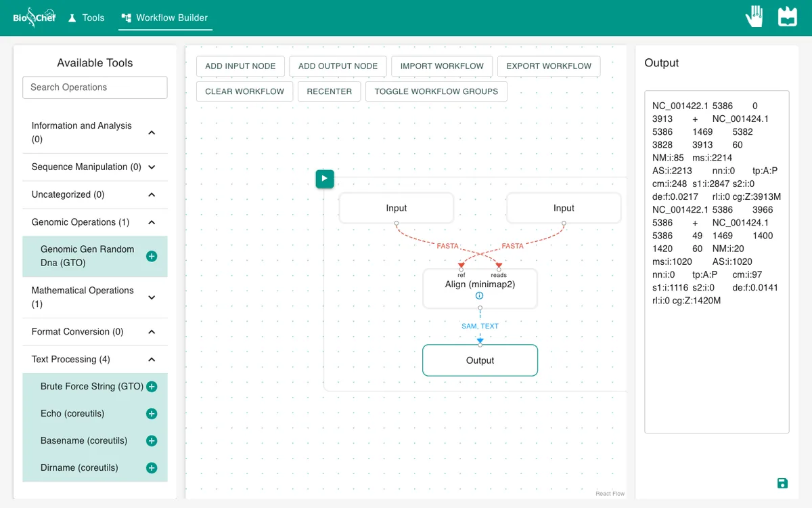Image resolution: width=812 pixels, height=508 pixels.
Task: Recenter the workflow canvas
Action: [x=330, y=91]
